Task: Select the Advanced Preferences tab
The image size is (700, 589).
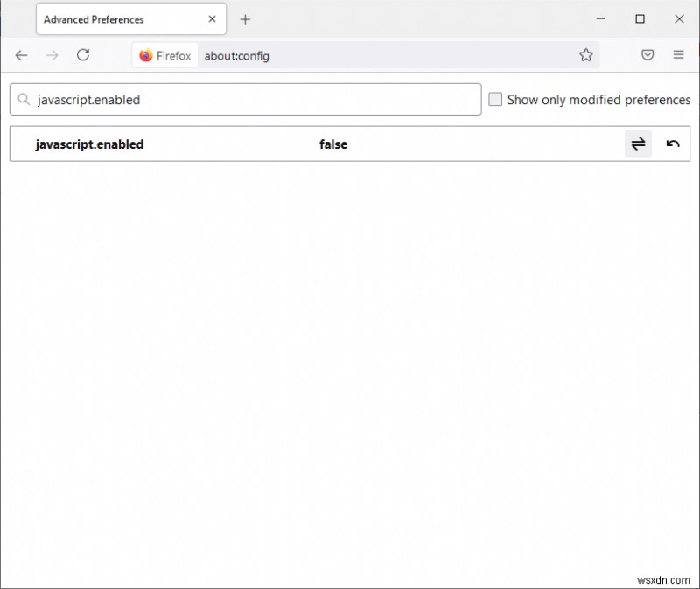Action: pos(130,18)
